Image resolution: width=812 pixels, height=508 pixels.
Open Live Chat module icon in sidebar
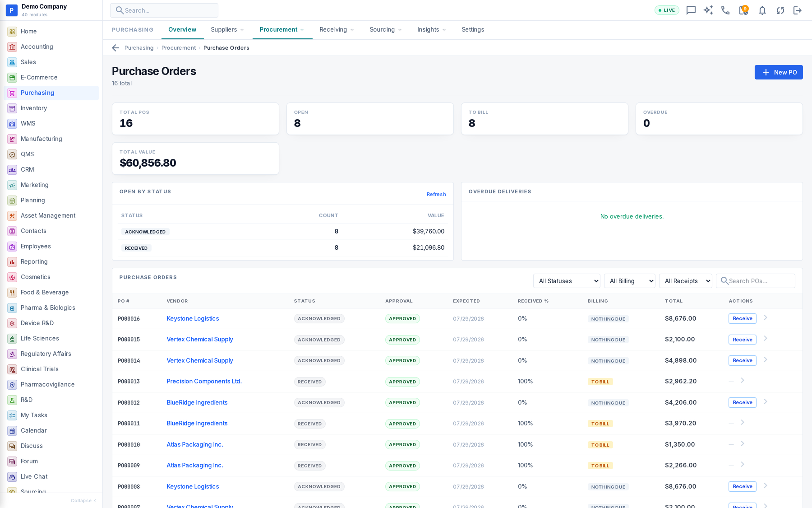12,477
